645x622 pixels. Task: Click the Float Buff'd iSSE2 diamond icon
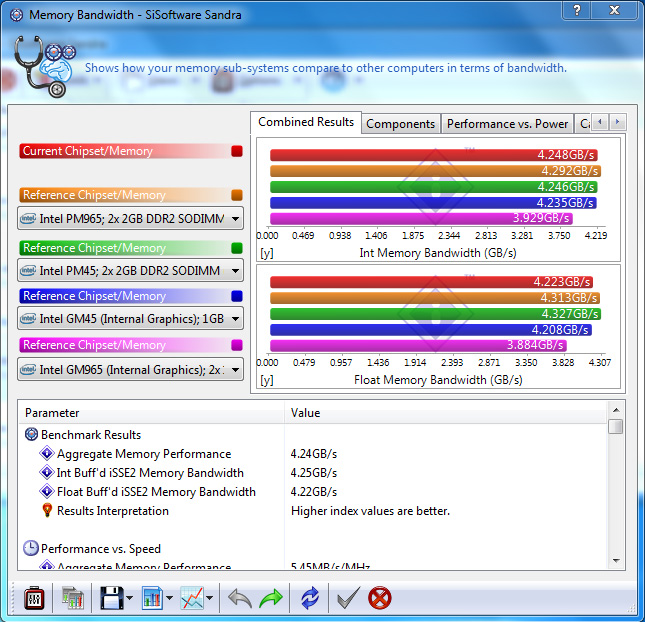click(x=47, y=491)
